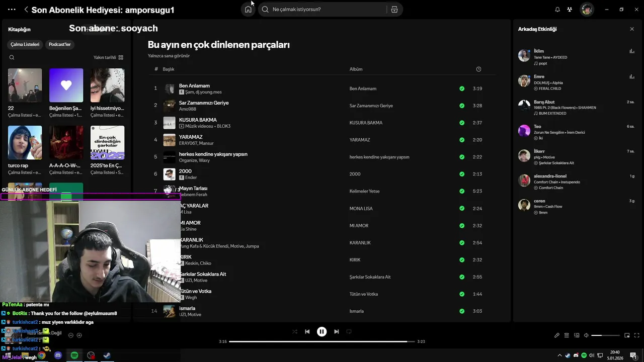Screen dimensions: 644x362
Task: Open the Windows notification center icon
Action: [x=633, y=355]
